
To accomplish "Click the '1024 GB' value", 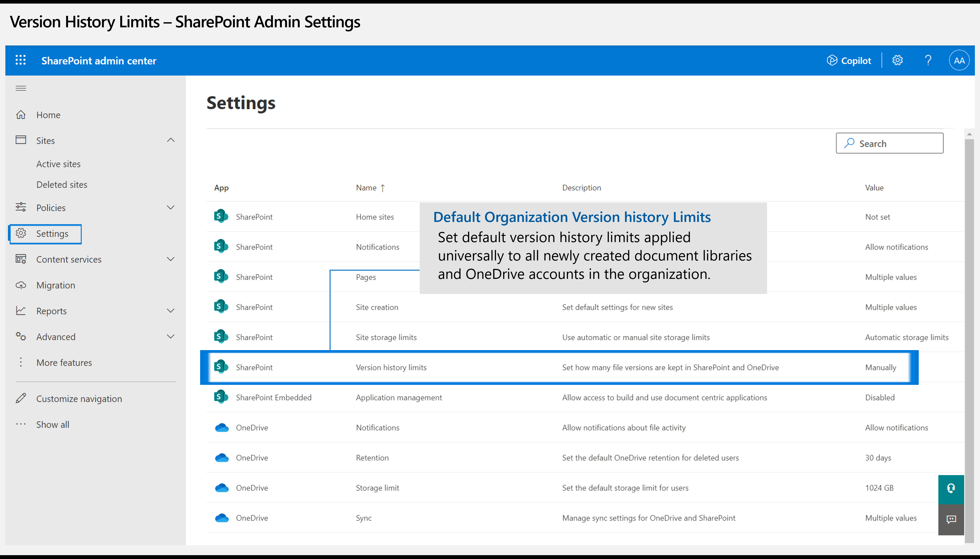I will click(x=879, y=487).
